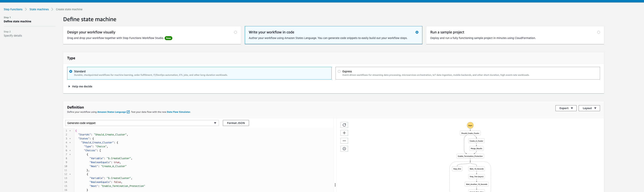Zoom in on the workflow graph
The image size is (644, 192).
click(344, 133)
